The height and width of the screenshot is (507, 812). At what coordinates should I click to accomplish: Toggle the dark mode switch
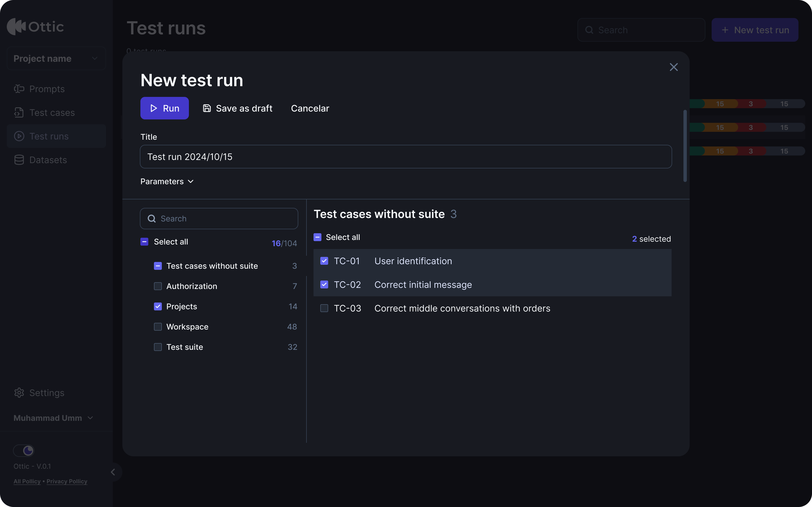pos(23,450)
